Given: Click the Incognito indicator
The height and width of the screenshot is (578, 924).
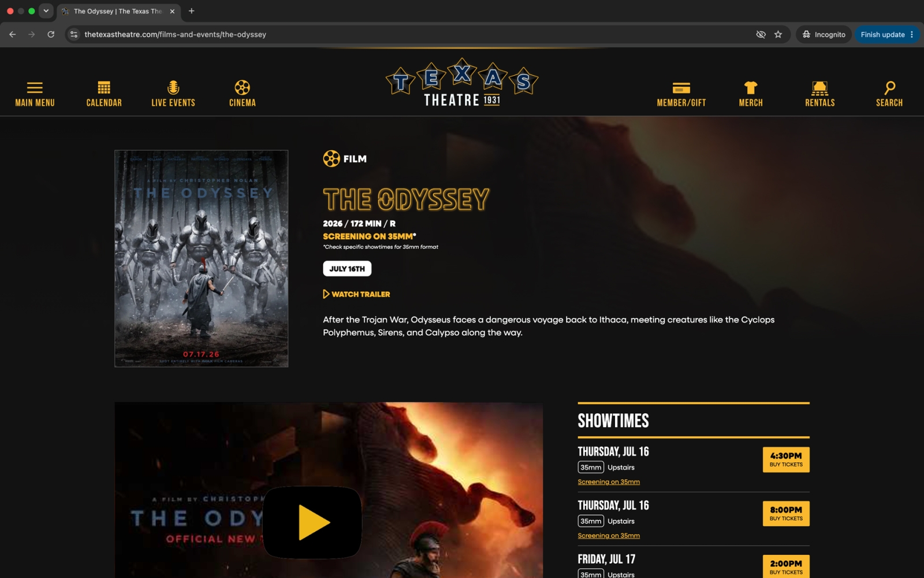Looking at the screenshot, I should coord(824,35).
